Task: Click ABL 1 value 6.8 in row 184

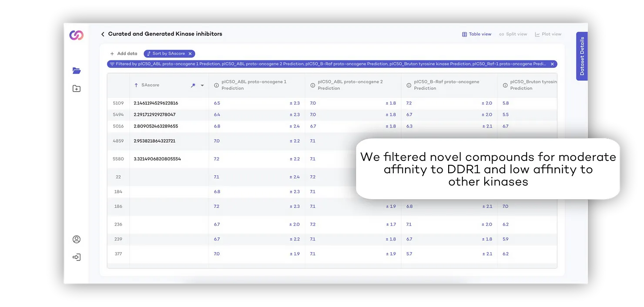Action: click(217, 191)
